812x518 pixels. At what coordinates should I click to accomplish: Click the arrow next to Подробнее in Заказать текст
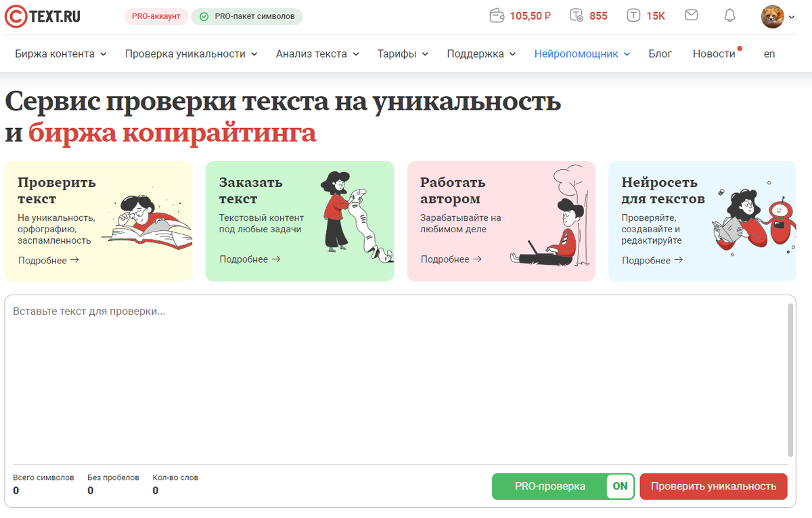tap(275, 259)
